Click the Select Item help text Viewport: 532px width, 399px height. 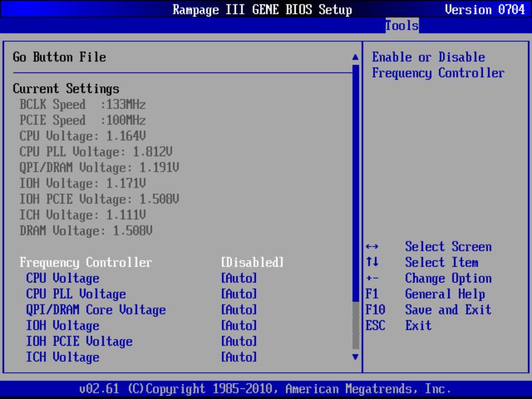(x=442, y=262)
